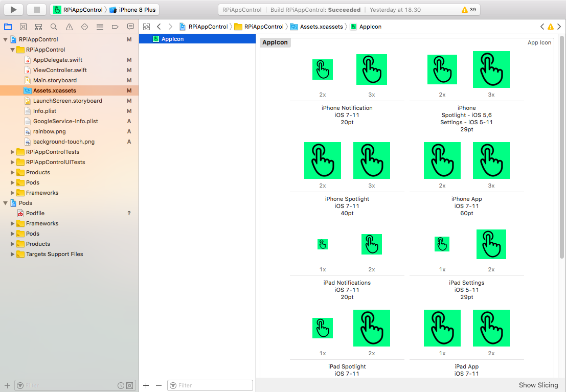
Task: Click the Show Slicing button
Action: 538,385
